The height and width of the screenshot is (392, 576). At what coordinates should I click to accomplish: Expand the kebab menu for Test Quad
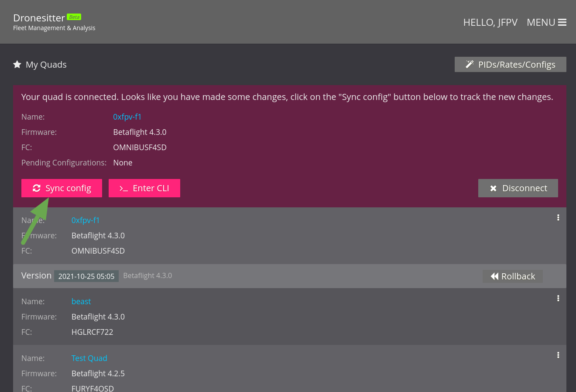558,355
